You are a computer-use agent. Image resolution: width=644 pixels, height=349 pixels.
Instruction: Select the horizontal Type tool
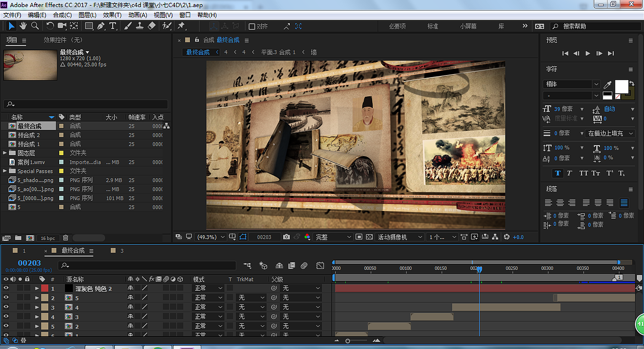click(113, 26)
